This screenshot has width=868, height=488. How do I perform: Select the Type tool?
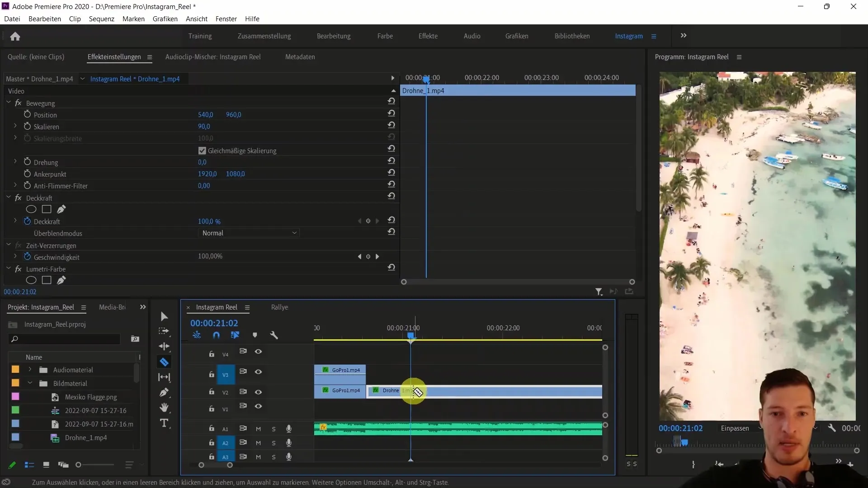click(164, 423)
